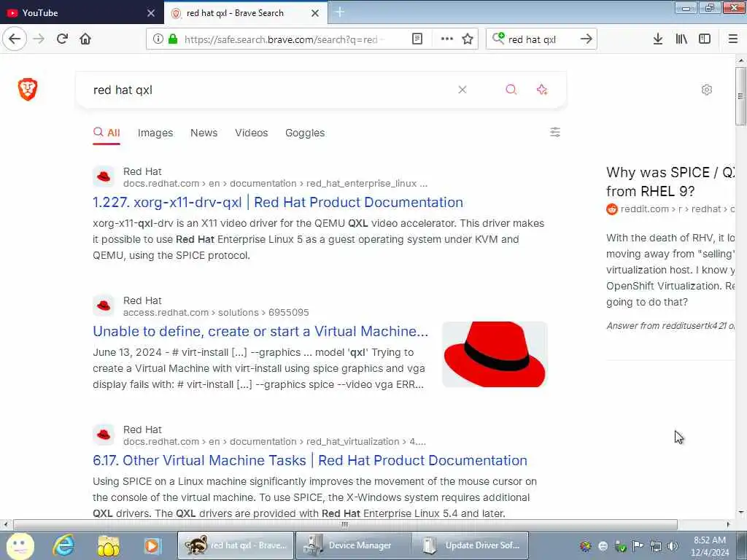Viewport: 747px width, 560px height.
Task: Open the downloads panel
Action: pos(658,39)
